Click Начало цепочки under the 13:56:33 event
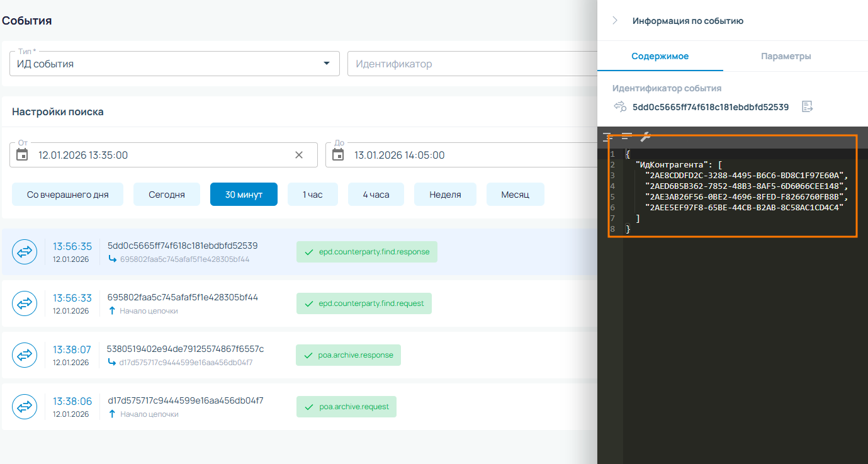The height and width of the screenshot is (464, 868). click(x=149, y=311)
